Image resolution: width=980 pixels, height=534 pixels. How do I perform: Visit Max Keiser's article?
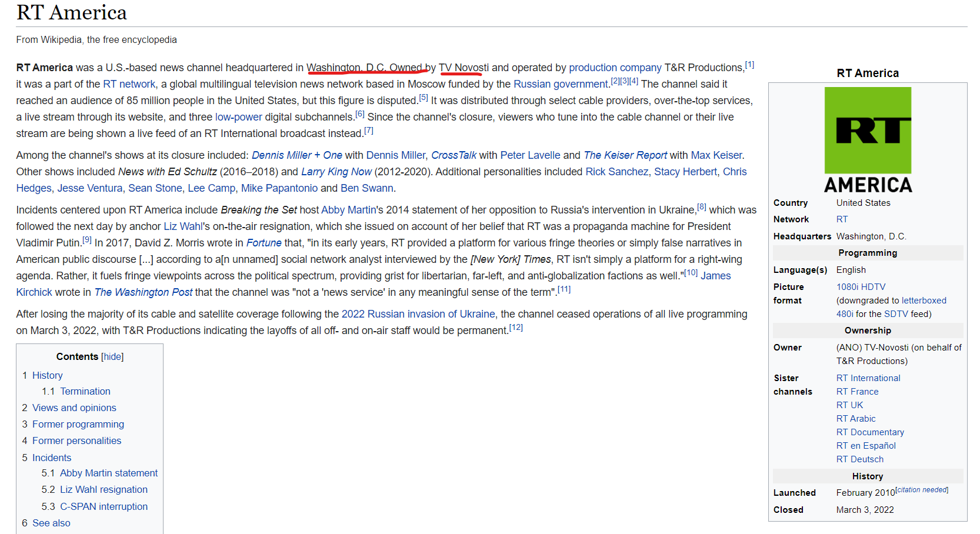tap(716, 155)
